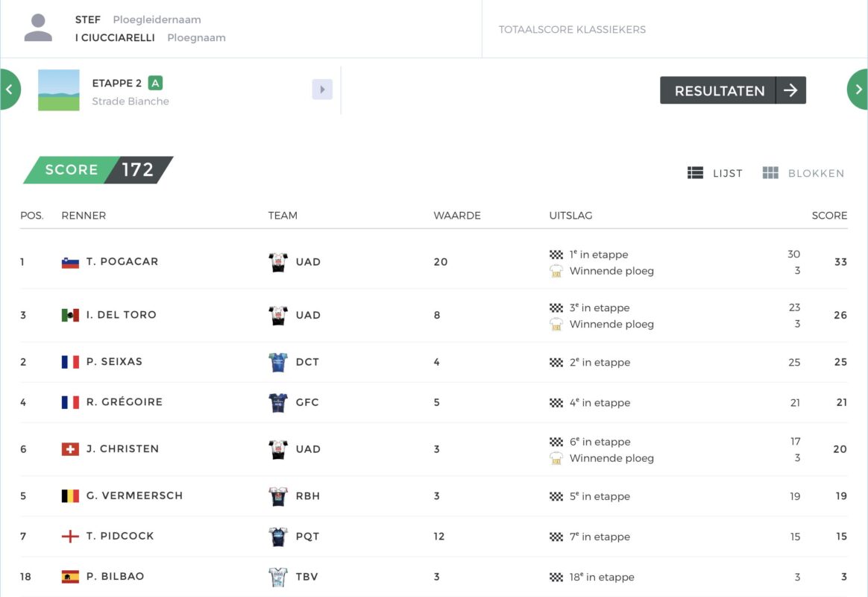Click the SCORE 172 badge

tap(98, 169)
